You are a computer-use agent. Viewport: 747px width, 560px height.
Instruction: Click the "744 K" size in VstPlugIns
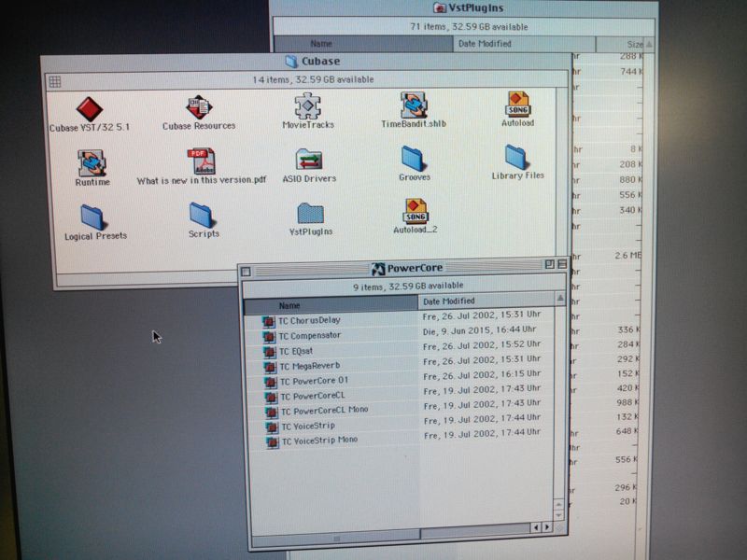pyautogui.click(x=631, y=72)
